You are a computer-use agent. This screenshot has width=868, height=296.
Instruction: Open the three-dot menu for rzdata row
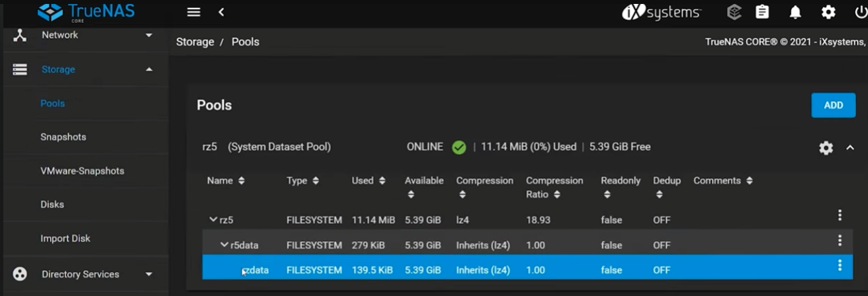click(840, 265)
